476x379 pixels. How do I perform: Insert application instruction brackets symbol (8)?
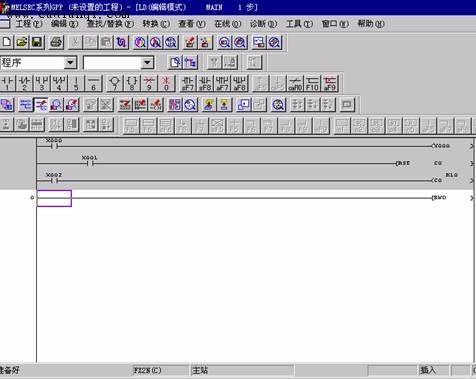click(x=132, y=83)
